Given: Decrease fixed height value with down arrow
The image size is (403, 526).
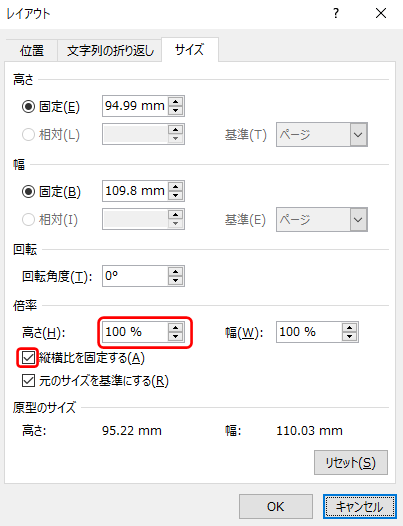Looking at the screenshot, I should pyautogui.click(x=175, y=110).
